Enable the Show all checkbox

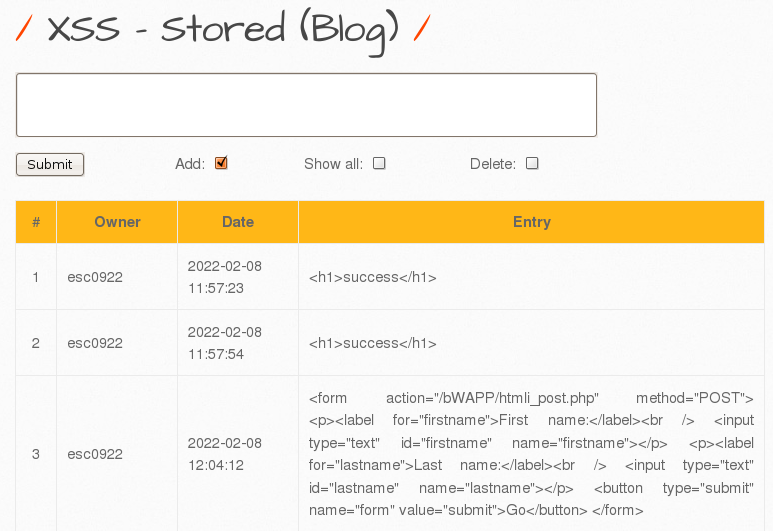coord(379,163)
